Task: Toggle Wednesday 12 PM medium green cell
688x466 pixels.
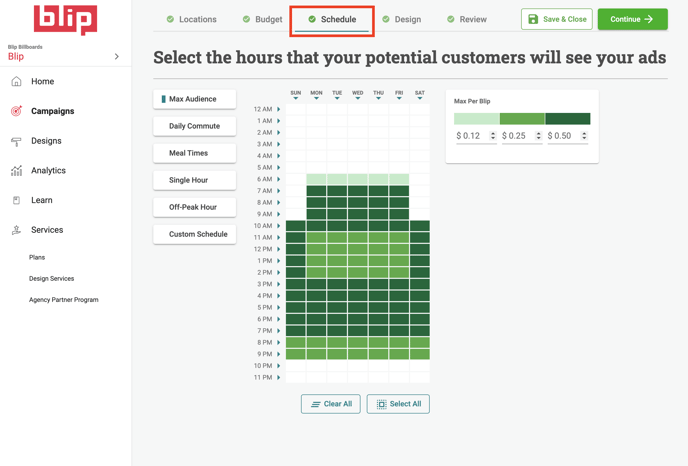Action: 358,249
